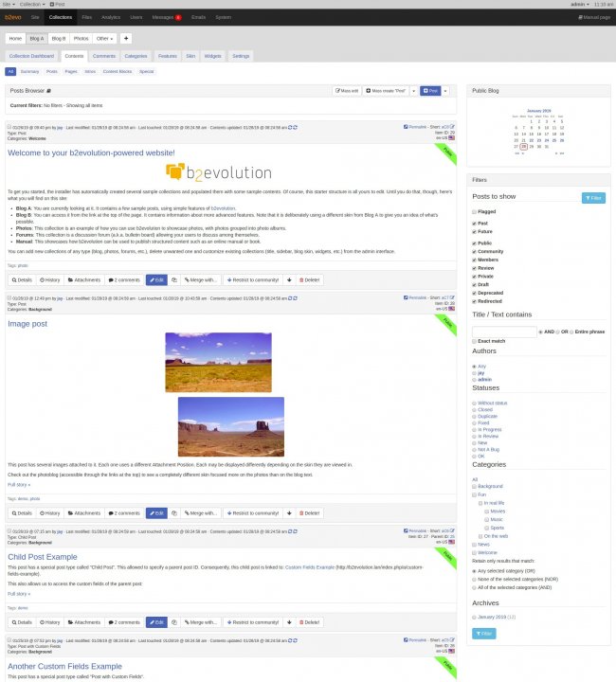Open System in the main navbar
The image size is (616, 682).
point(223,17)
